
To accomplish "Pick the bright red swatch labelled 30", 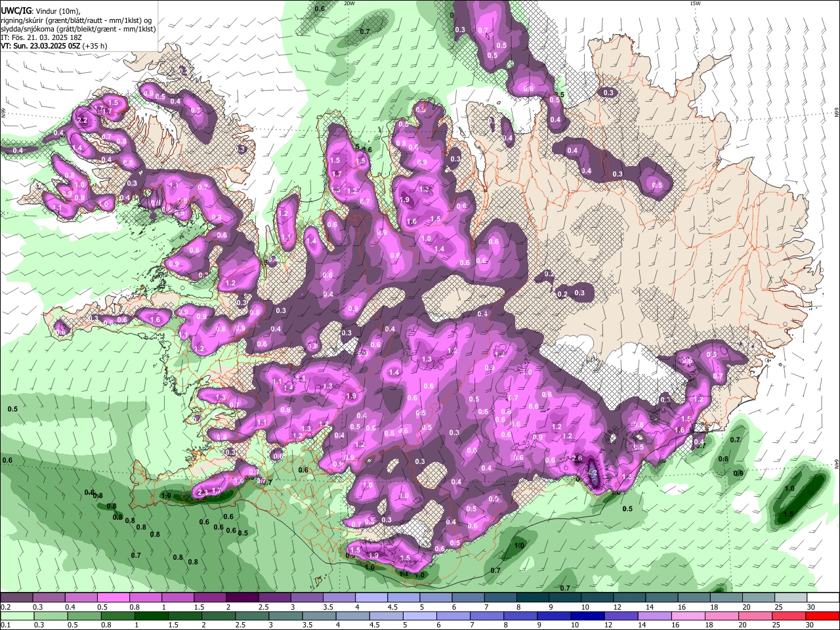I will click(x=823, y=616).
